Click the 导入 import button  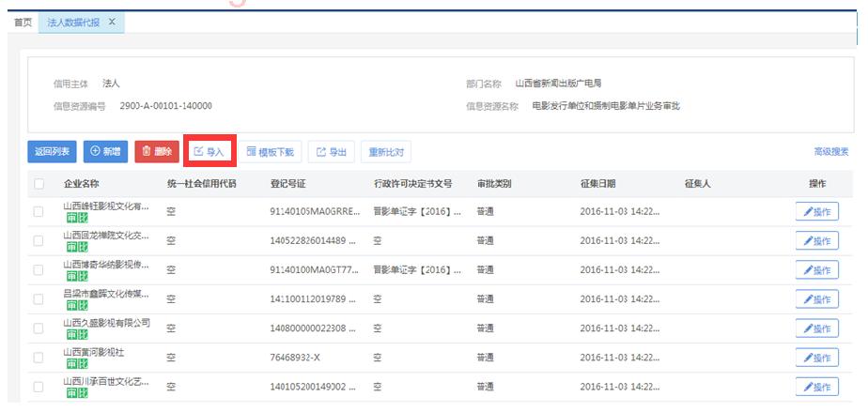coord(209,151)
